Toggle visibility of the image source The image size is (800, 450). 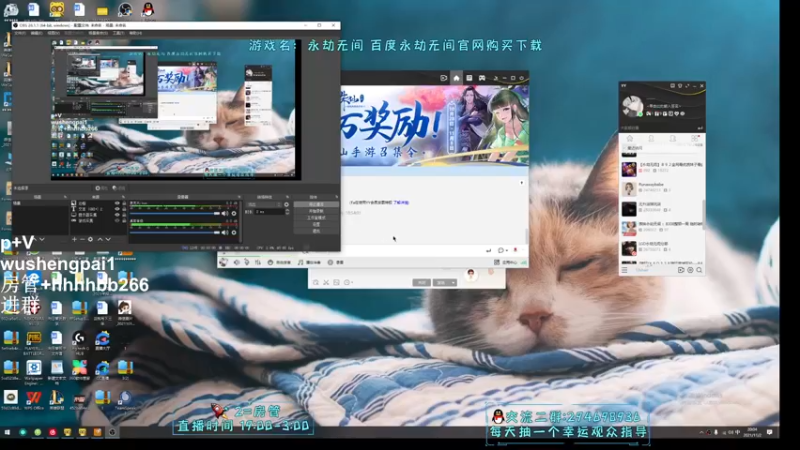tap(117, 203)
